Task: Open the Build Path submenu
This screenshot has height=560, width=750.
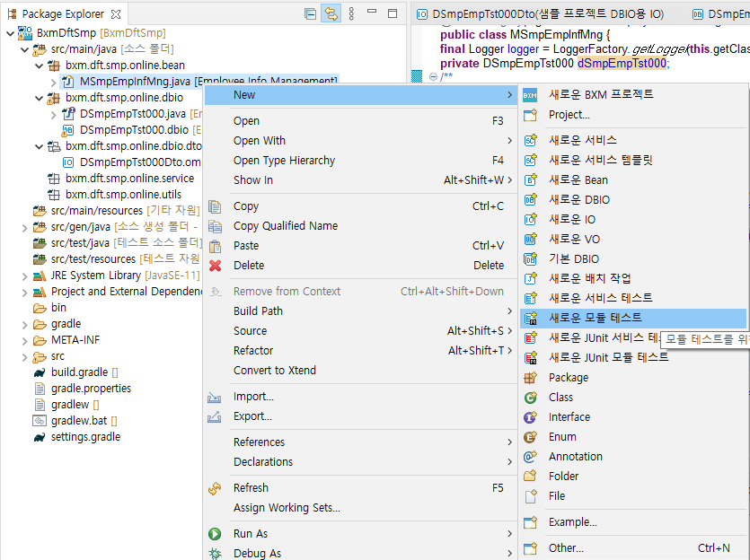Action: (258, 311)
